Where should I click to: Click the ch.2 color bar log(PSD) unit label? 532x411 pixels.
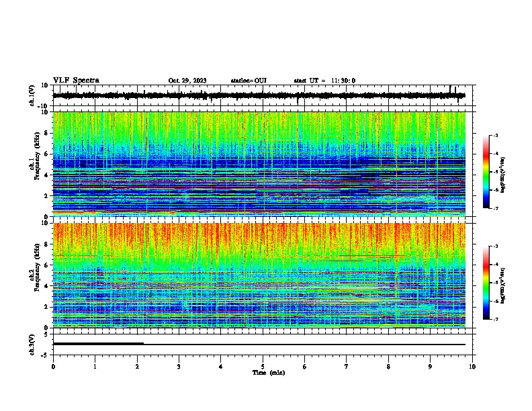click(504, 285)
